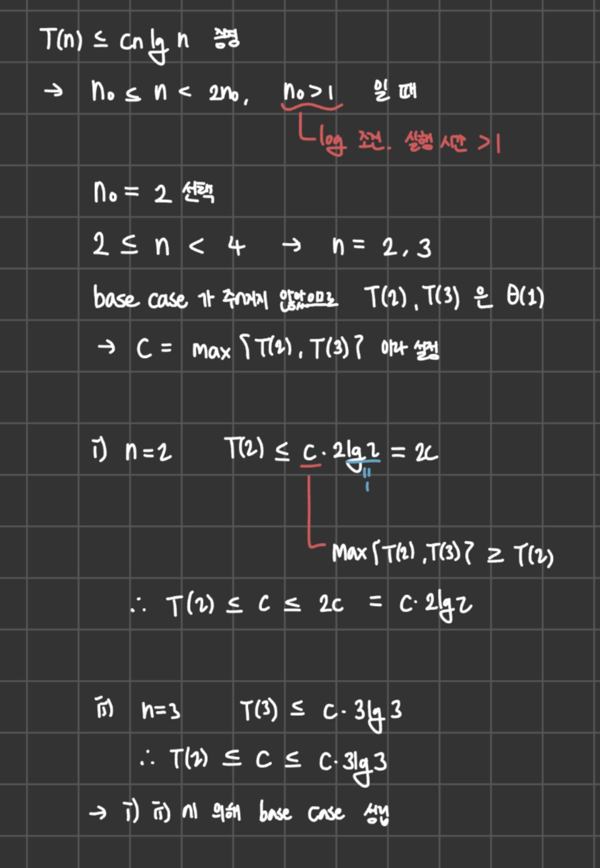The height and width of the screenshot is (868, 600).
Task: Tap the Max{T(2),T(3)} ≥ T(2) note
Action: [x=443, y=552]
